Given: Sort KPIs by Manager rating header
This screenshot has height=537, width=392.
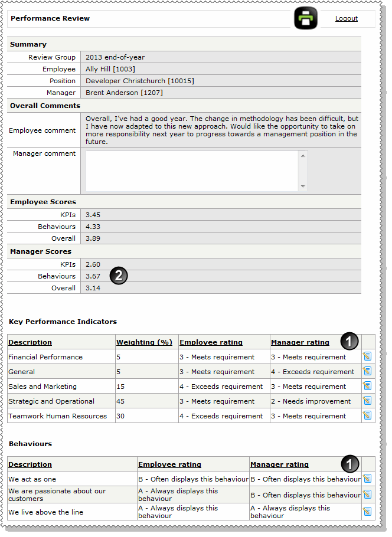Looking at the screenshot, I should 300,342.
